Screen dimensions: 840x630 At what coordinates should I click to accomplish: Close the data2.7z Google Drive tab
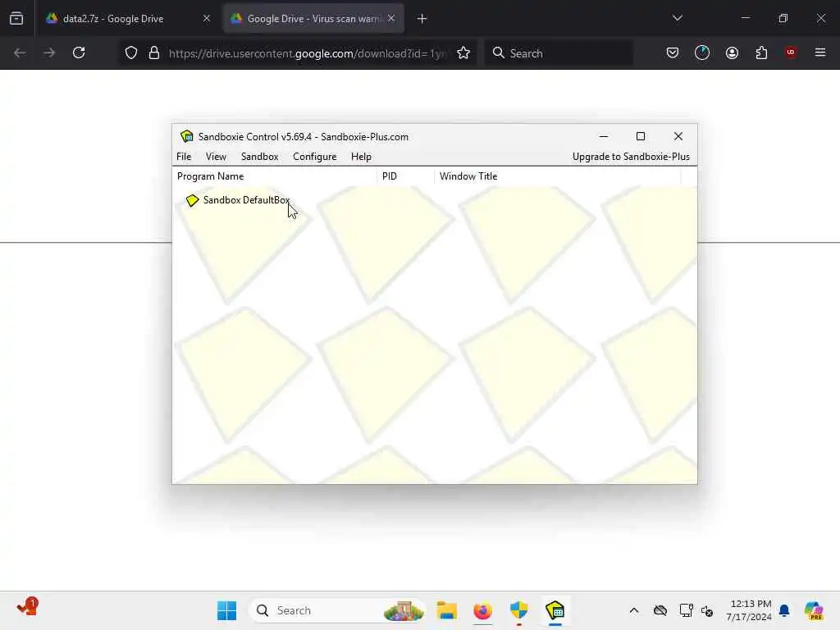click(207, 18)
